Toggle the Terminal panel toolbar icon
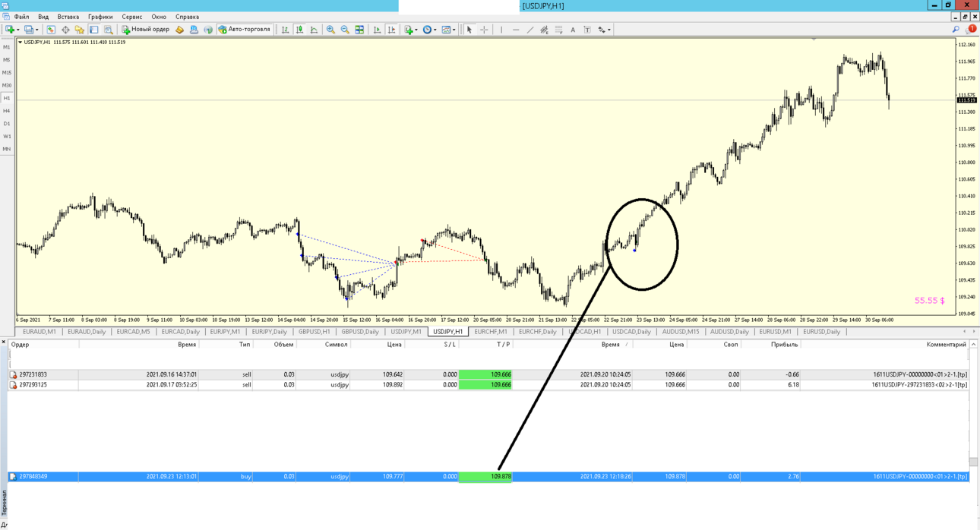980x530 pixels. tap(94, 30)
